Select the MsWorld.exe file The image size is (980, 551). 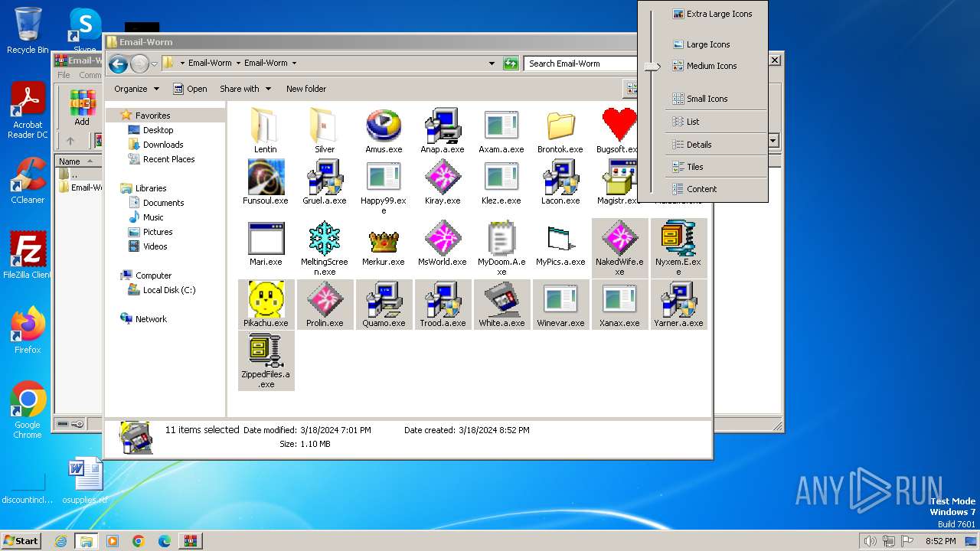(443, 243)
